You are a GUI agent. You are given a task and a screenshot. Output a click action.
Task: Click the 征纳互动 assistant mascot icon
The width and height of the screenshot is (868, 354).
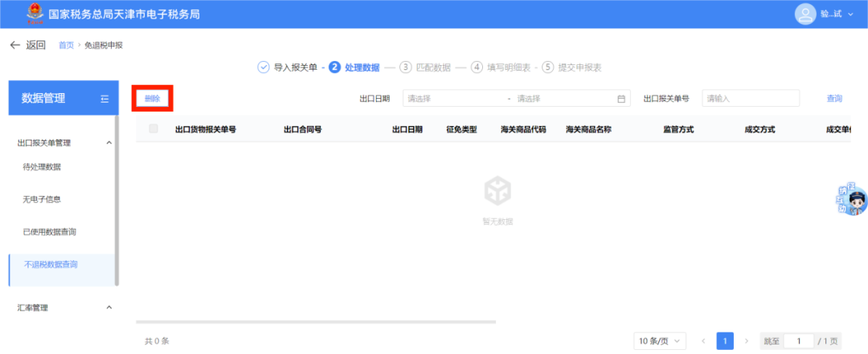(853, 200)
